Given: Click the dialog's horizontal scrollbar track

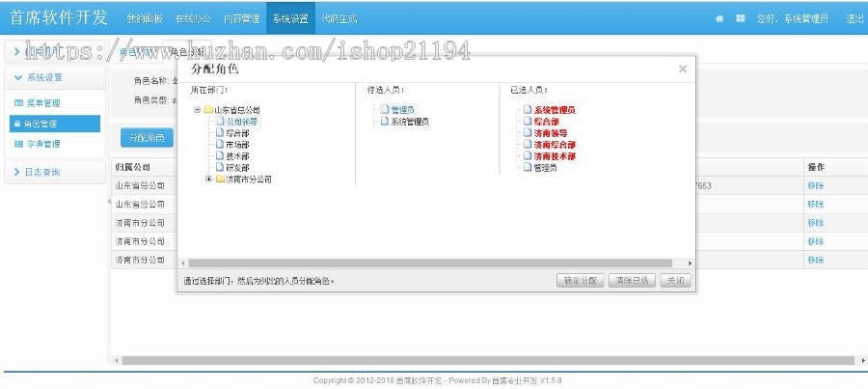Looking at the screenshot, I should click(430, 264).
